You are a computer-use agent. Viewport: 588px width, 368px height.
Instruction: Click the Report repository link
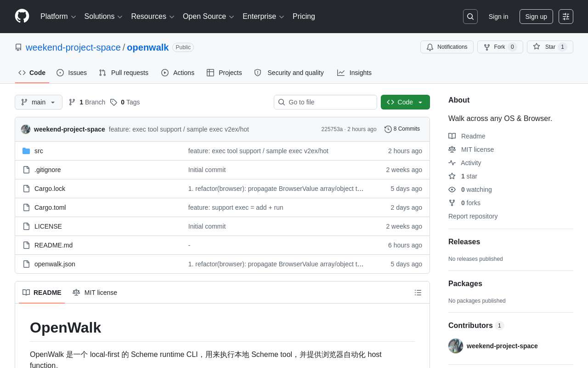point(473,216)
